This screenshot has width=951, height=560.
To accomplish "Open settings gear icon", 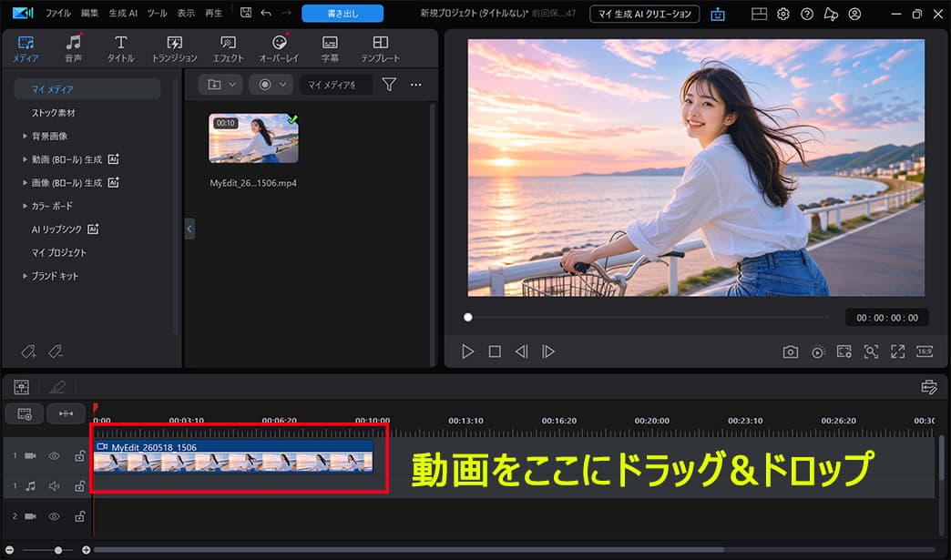I will (x=783, y=14).
